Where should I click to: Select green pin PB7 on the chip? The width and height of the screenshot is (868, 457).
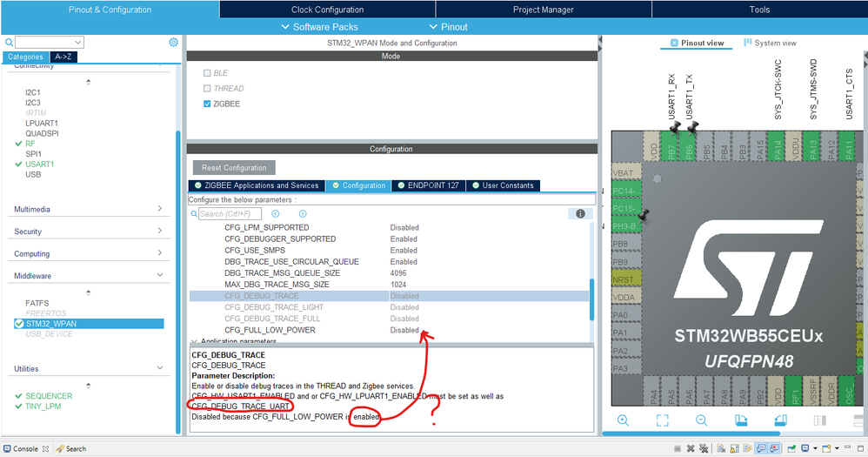pyautogui.click(x=671, y=147)
